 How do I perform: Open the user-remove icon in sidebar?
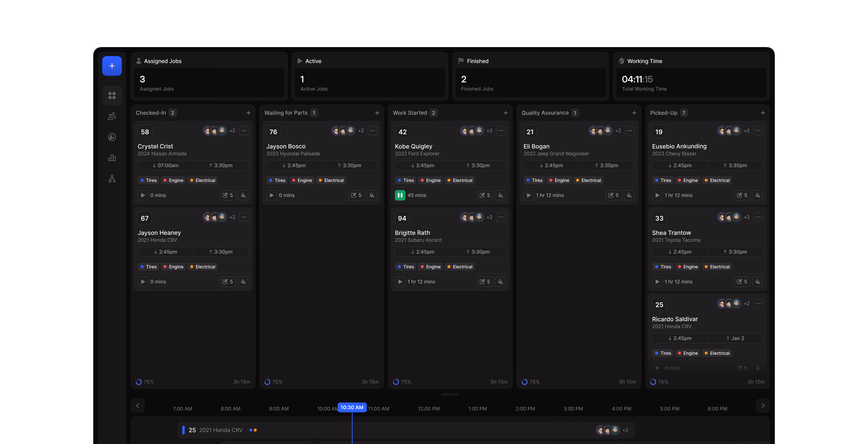point(112,179)
